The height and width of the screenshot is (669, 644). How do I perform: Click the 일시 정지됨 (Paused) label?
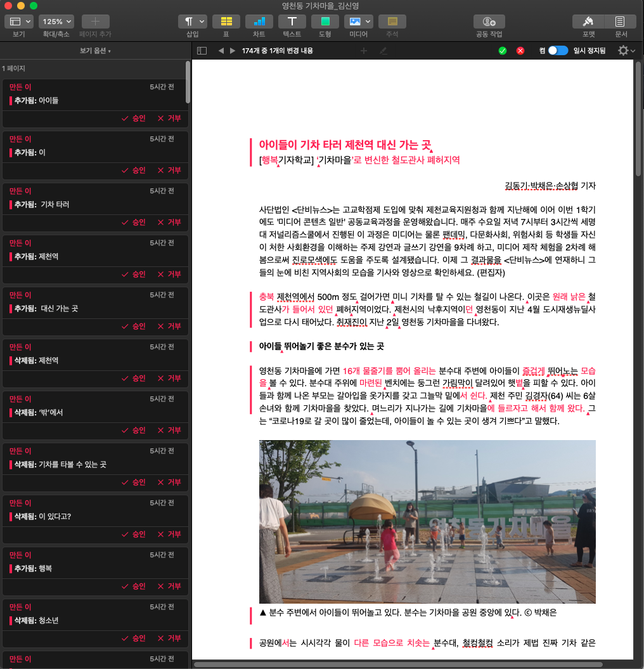tap(589, 51)
